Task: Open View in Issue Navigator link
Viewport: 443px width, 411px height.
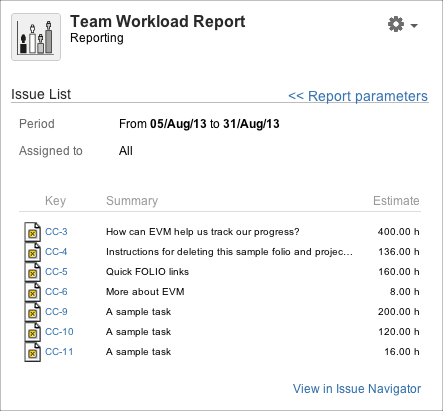Action: pos(357,389)
